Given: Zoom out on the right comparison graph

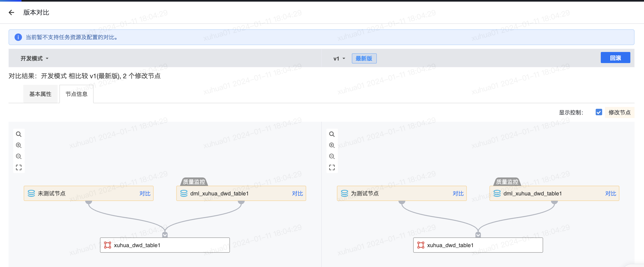Looking at the screenshot, I should (332, 156).
